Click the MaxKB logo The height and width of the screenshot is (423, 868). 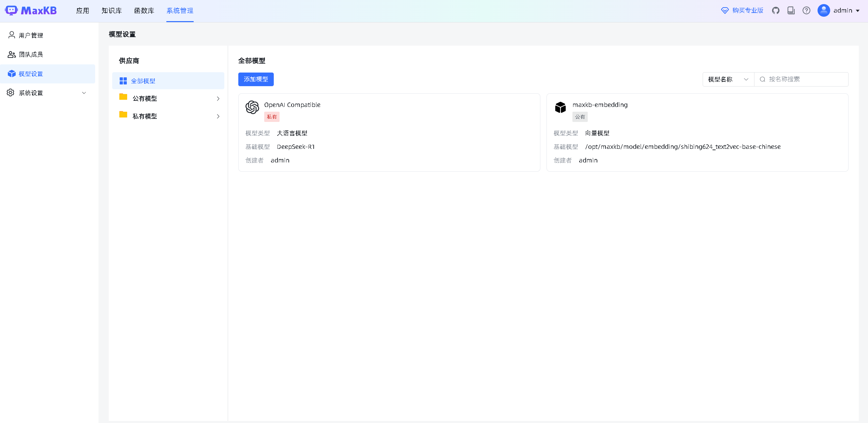click(x=31, y=10)
